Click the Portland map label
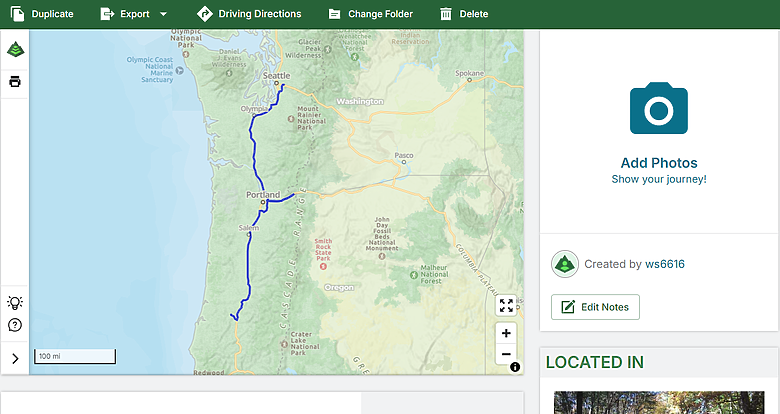Screen dimensions: 780x414 263,195
